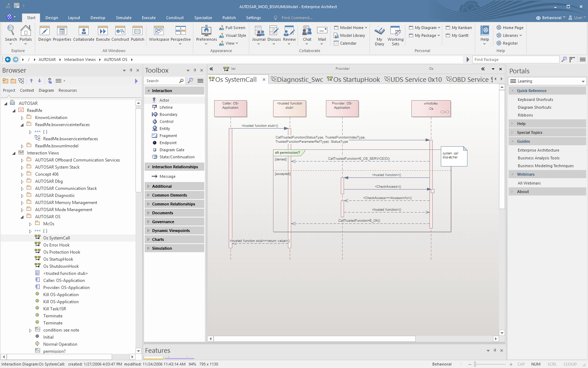Screen dimensions: 588x368
Task: Open the Portals ribbon button
Action: coord(26,35)
